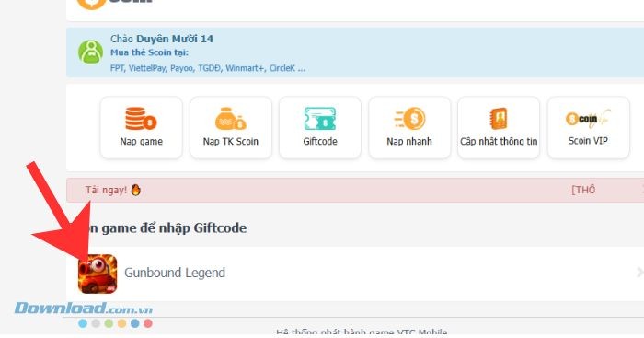
Task: Open the Nạp TK Scoin card
Action: click(231, 127)
